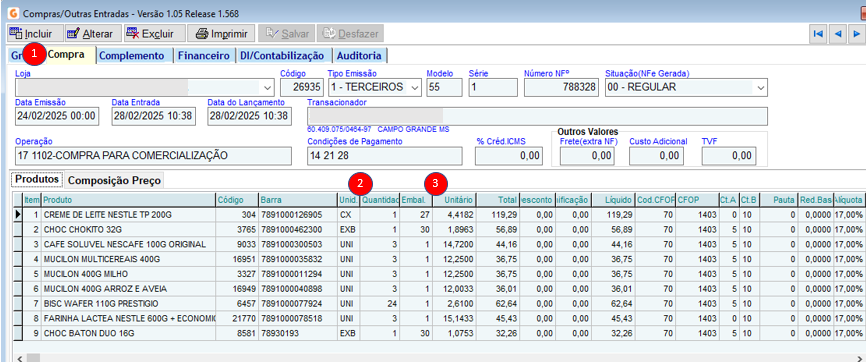Screen dimensions: 866x362
Task: Click the Número NFº field 788328
Action: (x=561, y=87)
